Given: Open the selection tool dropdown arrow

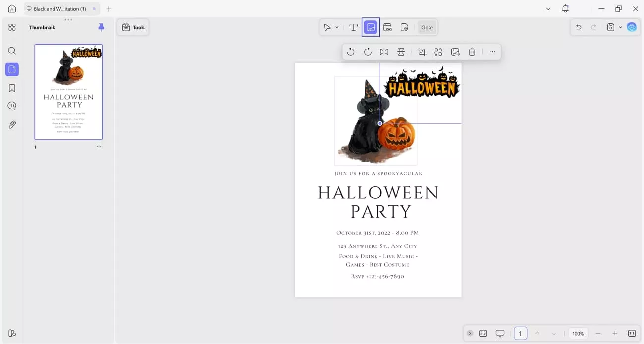Looking at the screenshot, I should click(x=336, y=27).
